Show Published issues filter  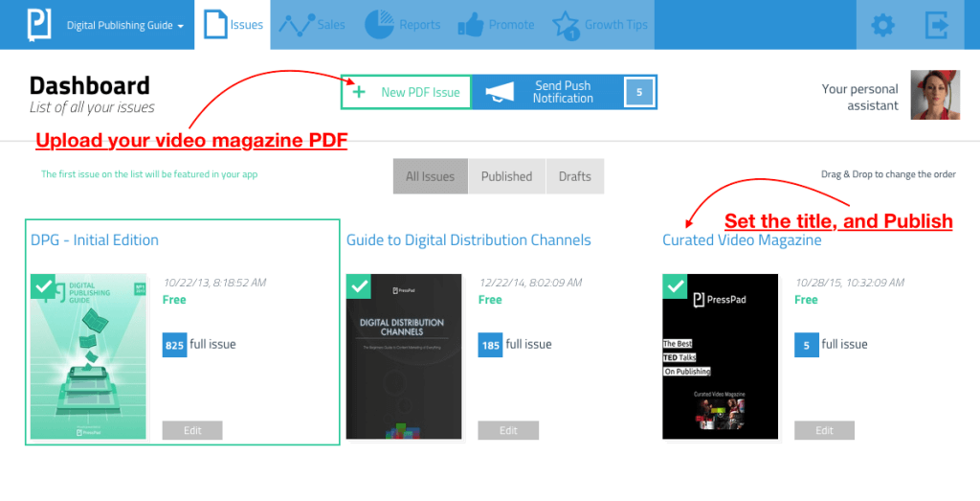coord(507,176)
